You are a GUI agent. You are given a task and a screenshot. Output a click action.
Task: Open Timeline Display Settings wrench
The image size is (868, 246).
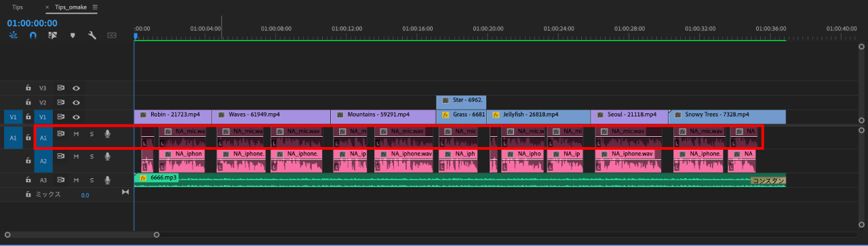92,35
